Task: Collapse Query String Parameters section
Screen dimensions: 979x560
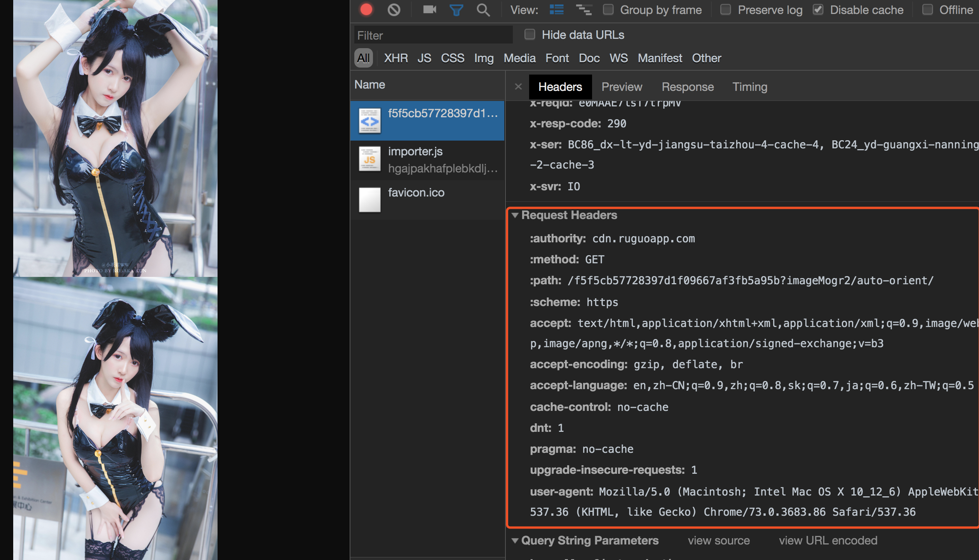Action: pyautogui.click(x=516, y=540)
